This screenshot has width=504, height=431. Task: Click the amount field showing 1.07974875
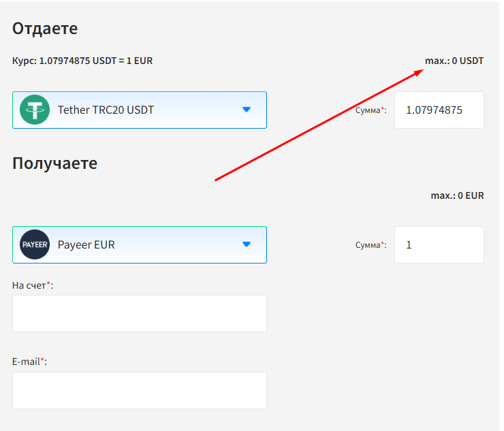click(x=439, y=110)
